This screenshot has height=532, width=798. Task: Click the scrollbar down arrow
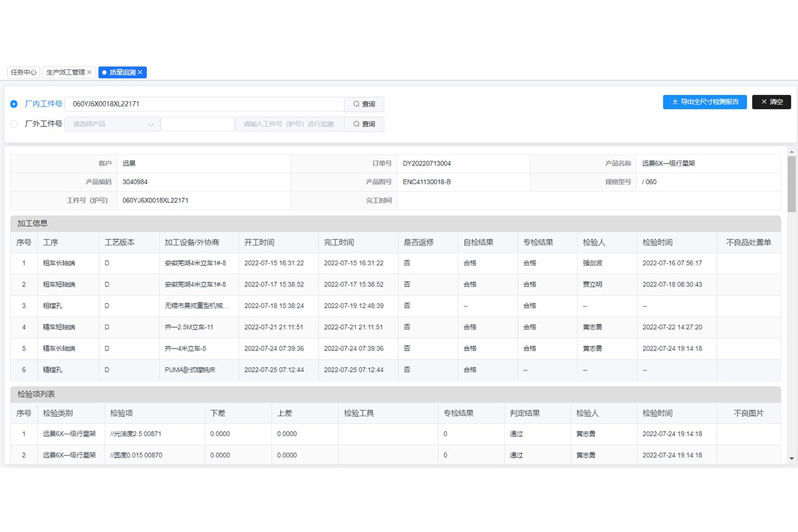[791, 458]
